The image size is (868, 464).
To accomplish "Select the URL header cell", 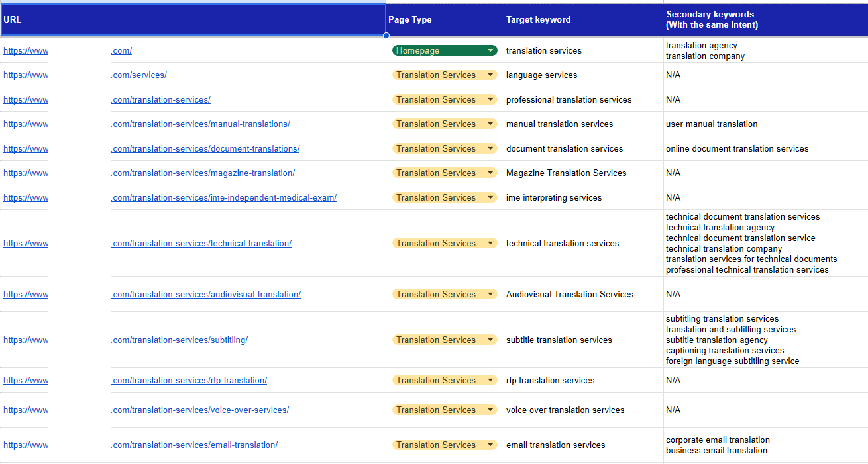I will [x=193, y=20].
